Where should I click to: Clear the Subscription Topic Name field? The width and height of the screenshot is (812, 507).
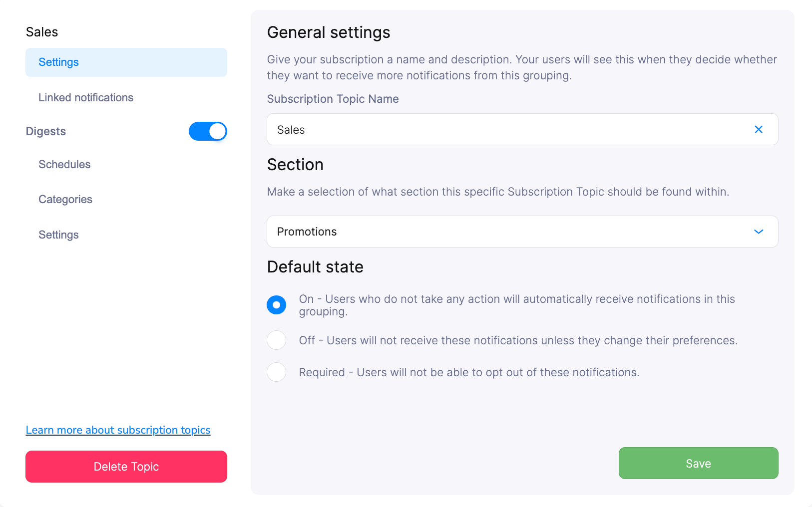pos(759,129)
